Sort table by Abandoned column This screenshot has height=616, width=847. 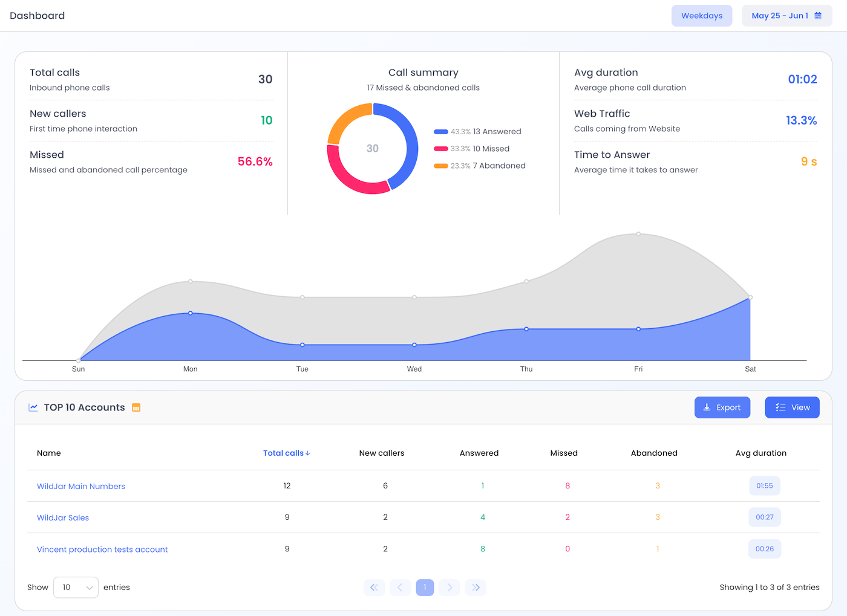tap(654, 453)
